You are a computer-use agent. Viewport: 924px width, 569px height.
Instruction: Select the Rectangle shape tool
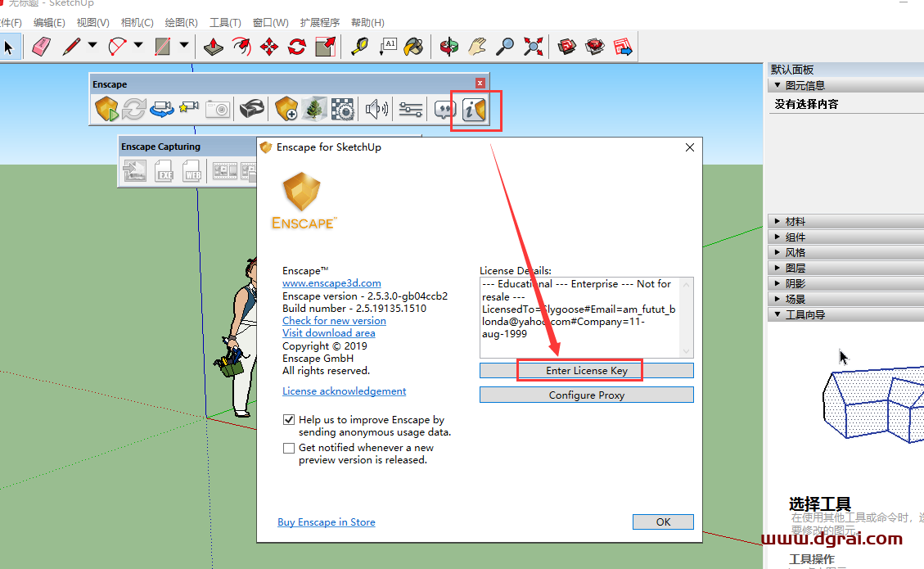pos(163,47)
